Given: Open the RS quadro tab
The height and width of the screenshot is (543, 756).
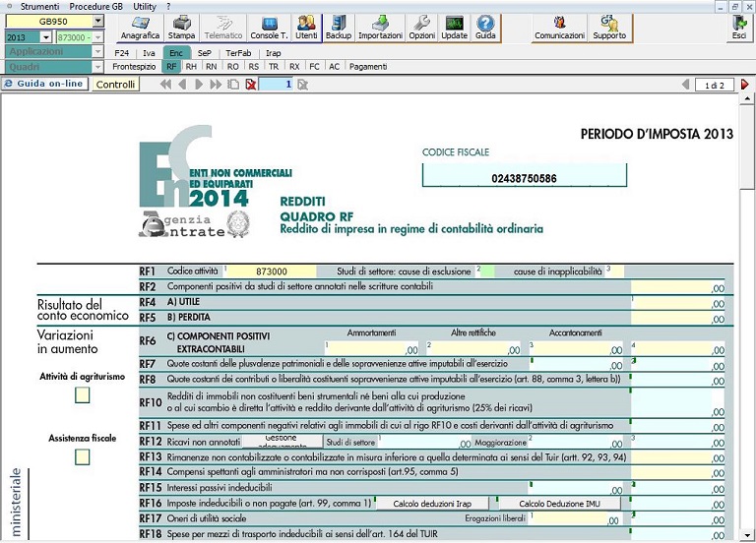Looking at the screenshot, I should [x=254, y=67].
